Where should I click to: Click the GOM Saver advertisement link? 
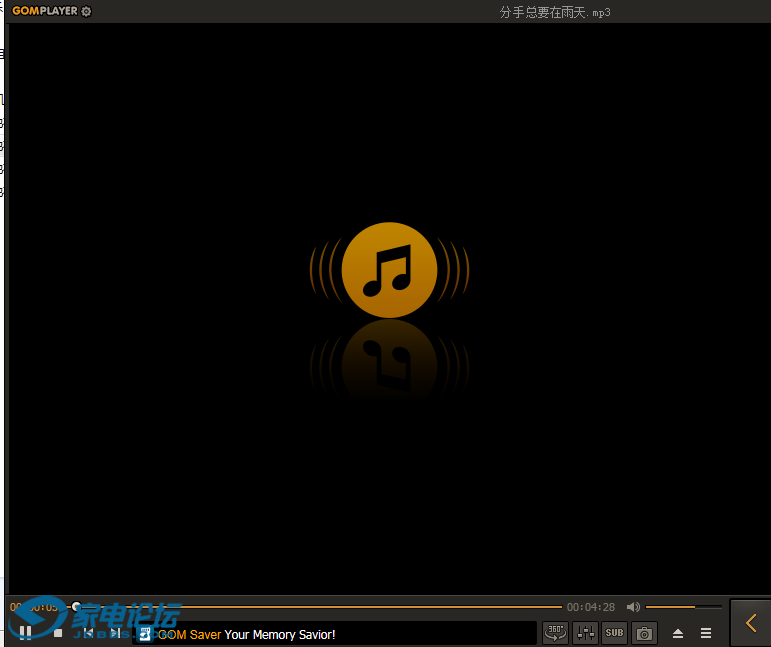[x=246, y=634]
